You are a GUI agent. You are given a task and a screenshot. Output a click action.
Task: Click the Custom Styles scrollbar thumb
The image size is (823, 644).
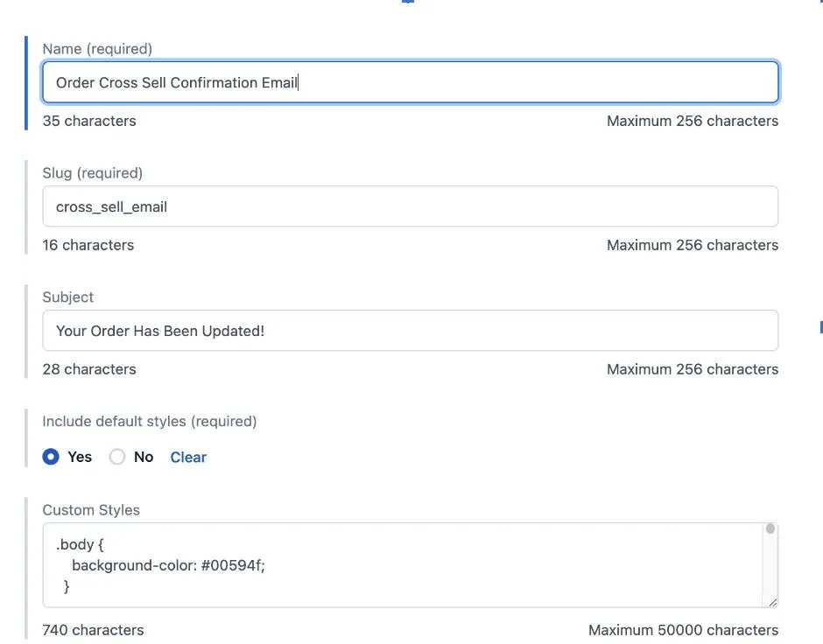[770, 529]
